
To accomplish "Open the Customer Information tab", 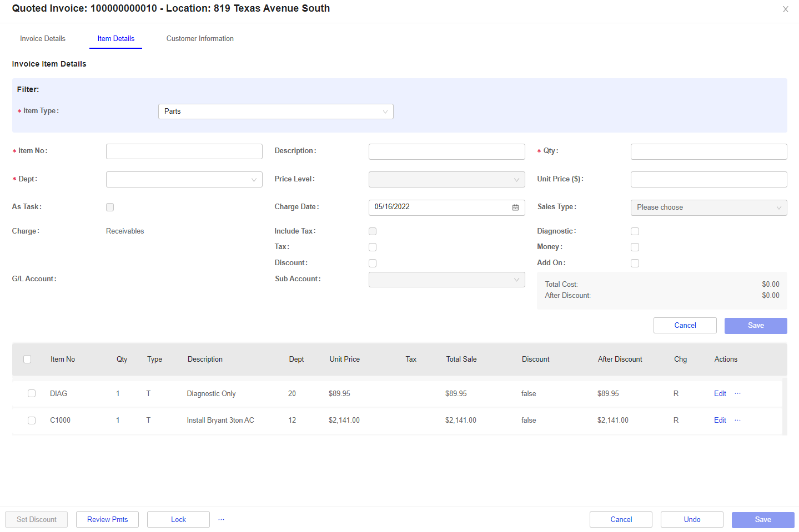I will tap(200, 38).
